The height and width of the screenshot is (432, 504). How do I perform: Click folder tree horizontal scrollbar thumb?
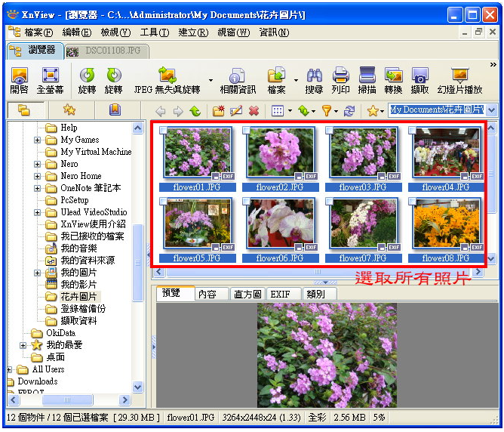click(67, 400)
